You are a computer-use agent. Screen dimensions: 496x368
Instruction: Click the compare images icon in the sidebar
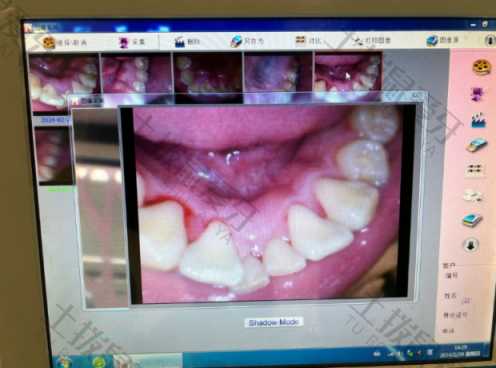pos(475,170)
